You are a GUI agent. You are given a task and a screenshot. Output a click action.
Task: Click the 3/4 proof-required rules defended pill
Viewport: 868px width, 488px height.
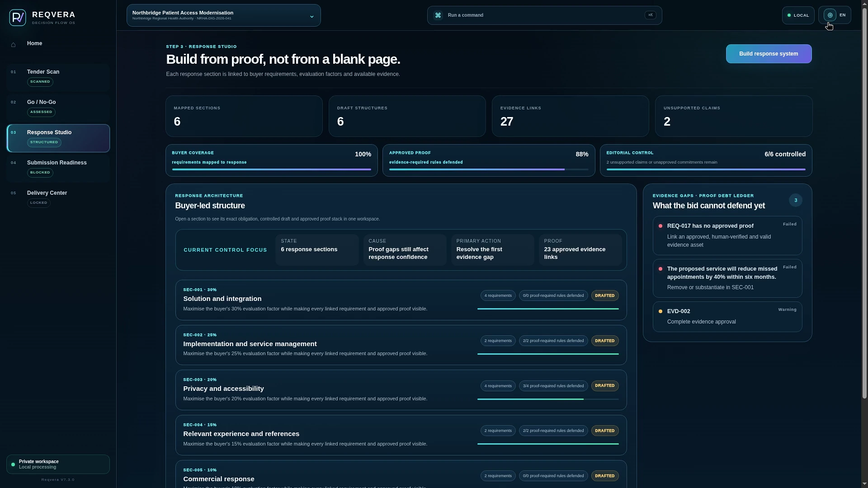(x=553, y=386)
